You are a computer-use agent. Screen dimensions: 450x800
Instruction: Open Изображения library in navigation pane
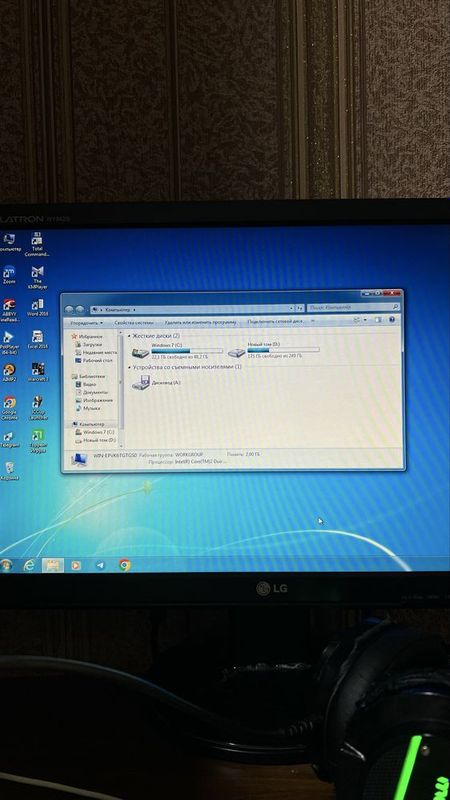(94, 401)
